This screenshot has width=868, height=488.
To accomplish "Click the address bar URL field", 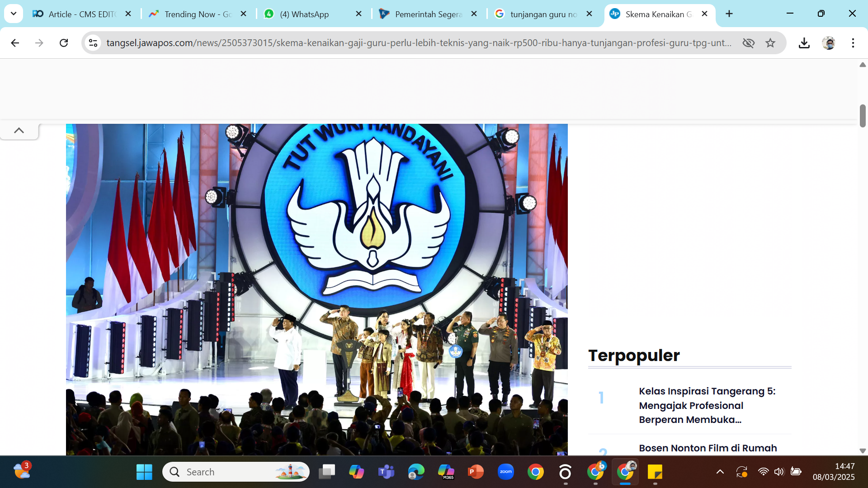I will 419,43.
